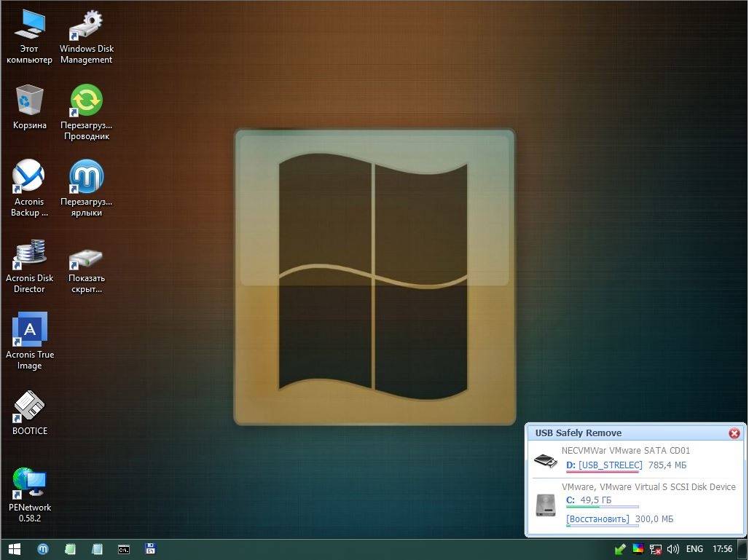This screenshot has width=749, height=560.
Task: Open the Windows Start button
Action: pos(15,549)
